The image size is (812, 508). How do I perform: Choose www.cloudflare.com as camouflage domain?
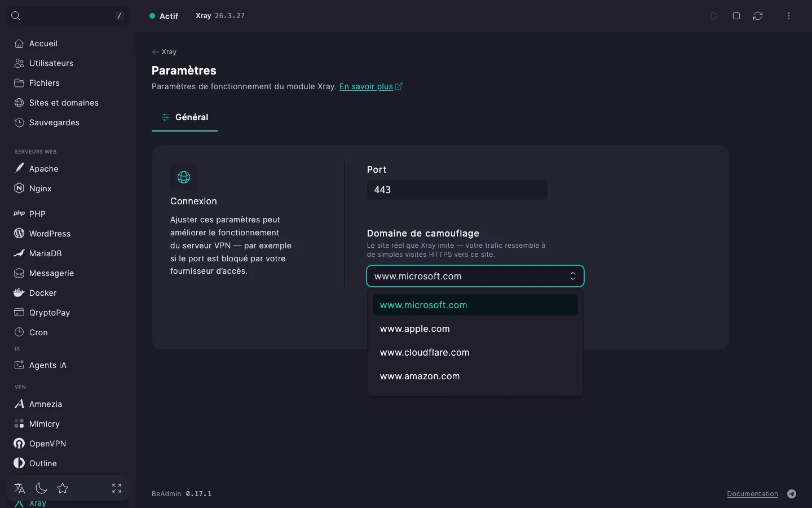(x=475, y=352)
